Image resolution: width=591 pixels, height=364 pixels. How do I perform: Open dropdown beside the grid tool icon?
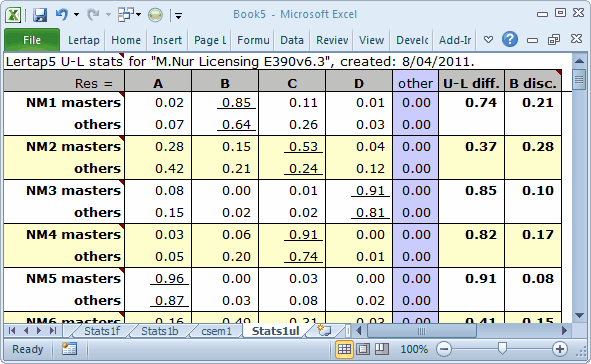(x=138, y=15)
